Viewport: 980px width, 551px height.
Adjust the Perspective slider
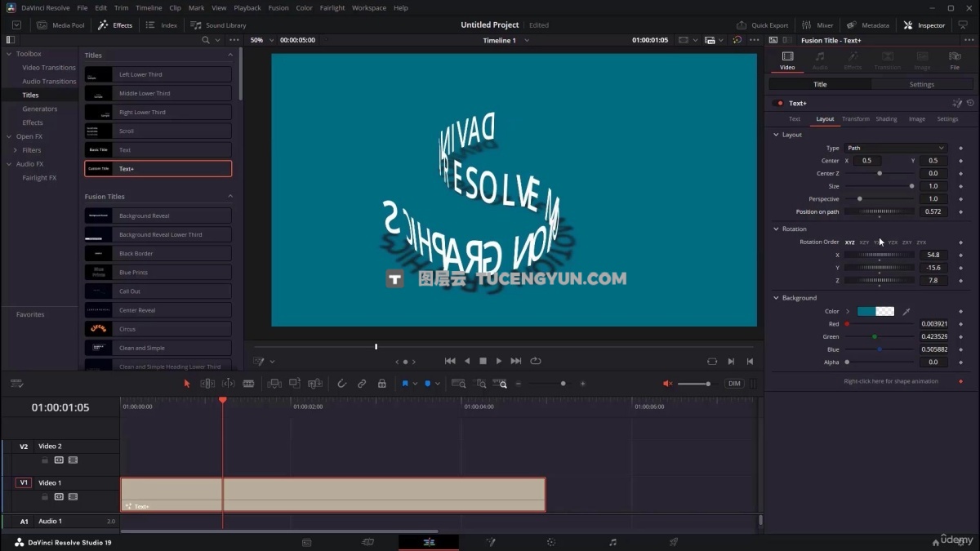(879, 199)
